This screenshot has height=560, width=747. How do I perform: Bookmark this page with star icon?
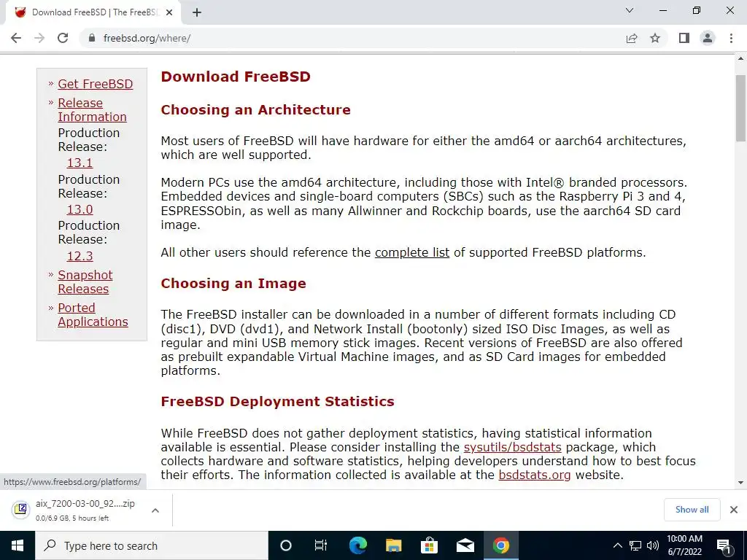point(655,38)
